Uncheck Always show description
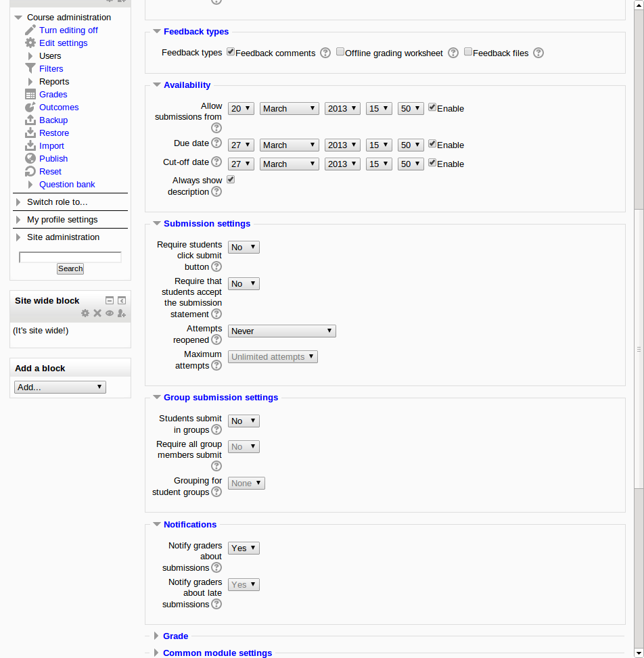644x658 pixels. click(231, 179)
